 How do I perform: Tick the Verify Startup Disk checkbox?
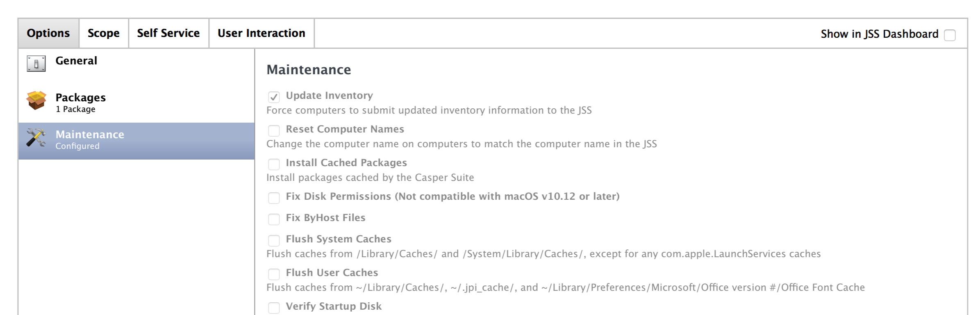click(274, 308)
